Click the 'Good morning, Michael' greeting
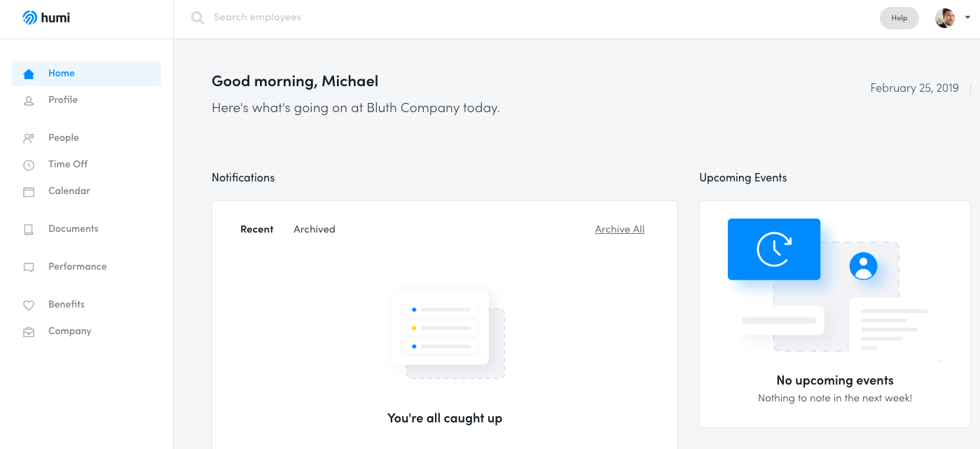Viewport: 980px width, 449px height. [295, 81]
